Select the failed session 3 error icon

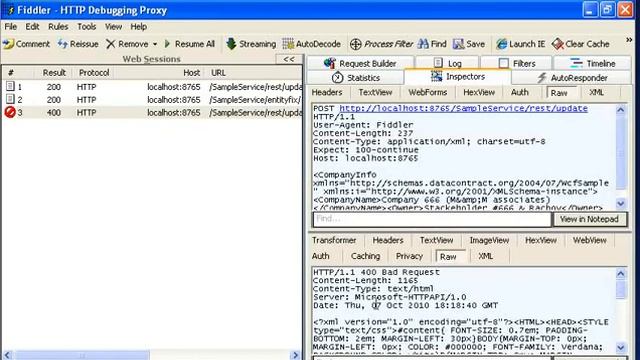pyautogui.click(x=10, y=112)
